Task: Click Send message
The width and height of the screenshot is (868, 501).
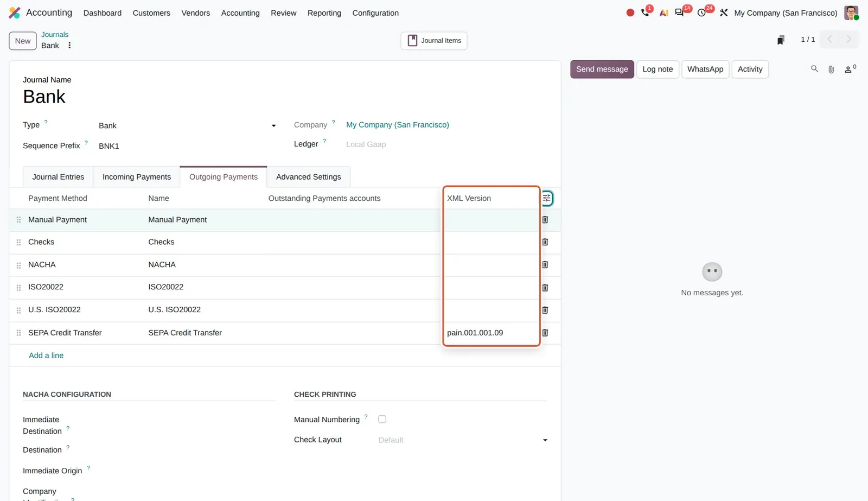Action: [602, 69]
